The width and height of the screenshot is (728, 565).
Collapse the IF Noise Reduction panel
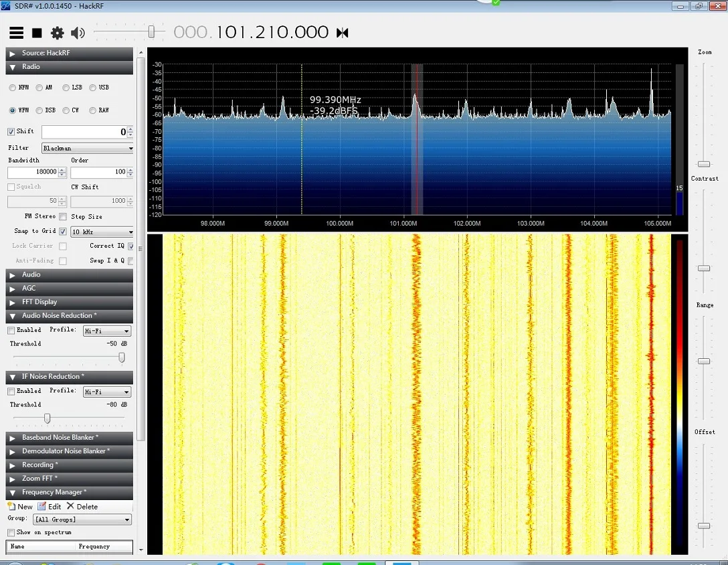(x=69, y=377)
